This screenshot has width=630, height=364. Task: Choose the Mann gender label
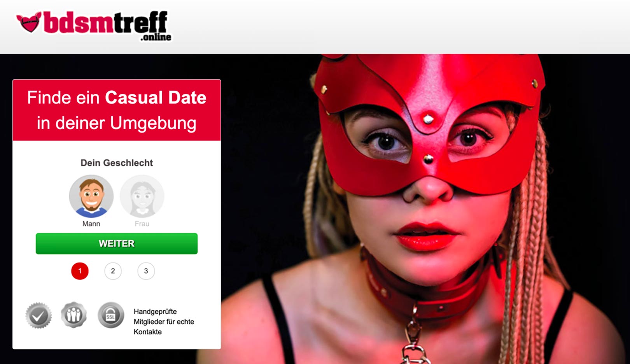tap(91, 224)
